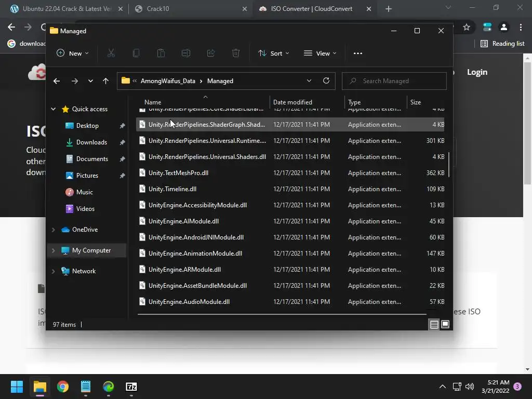The image size is (532, 399).
Task: Open 7-Zip icon on taskbar
Action: [131, 387]
